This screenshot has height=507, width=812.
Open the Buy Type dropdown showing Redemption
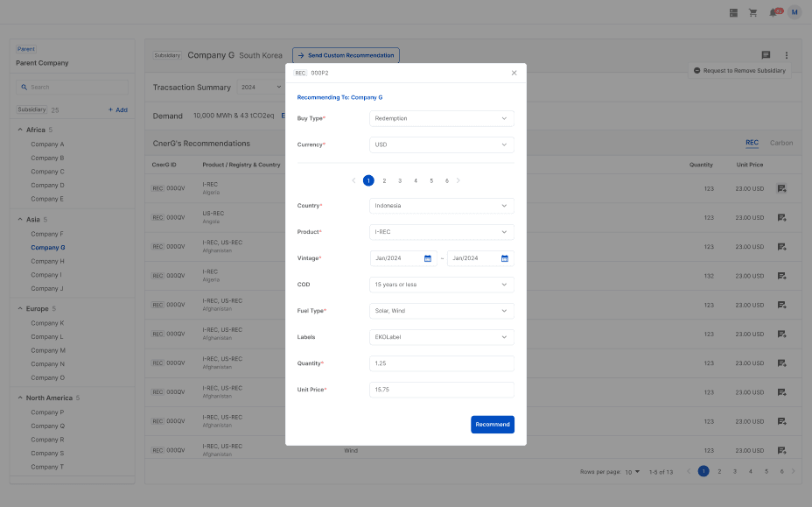441,116
